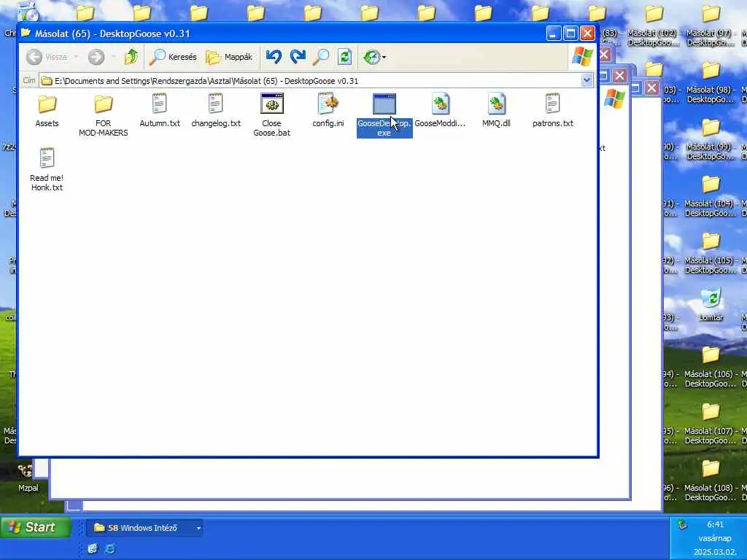Select the config.ini settings file
The height and width of the screenshot is (560, 747).
[x=328, y=111]
